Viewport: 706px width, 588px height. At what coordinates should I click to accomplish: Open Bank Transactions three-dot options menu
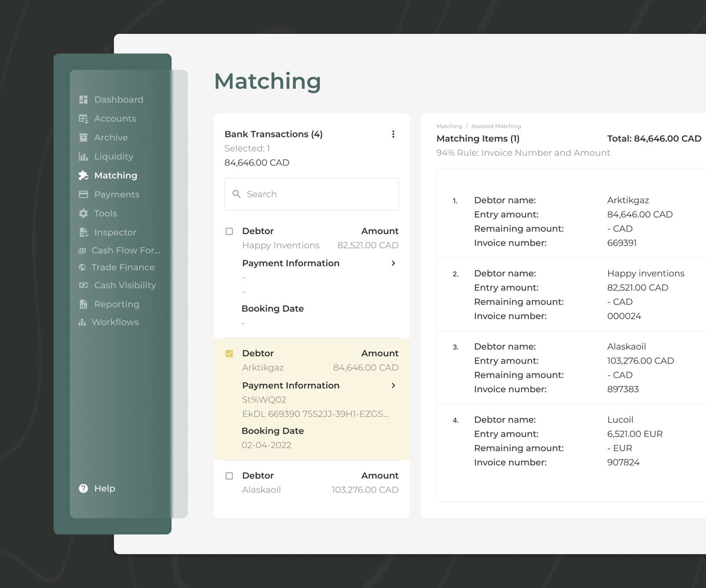click(x=393, y=134)
